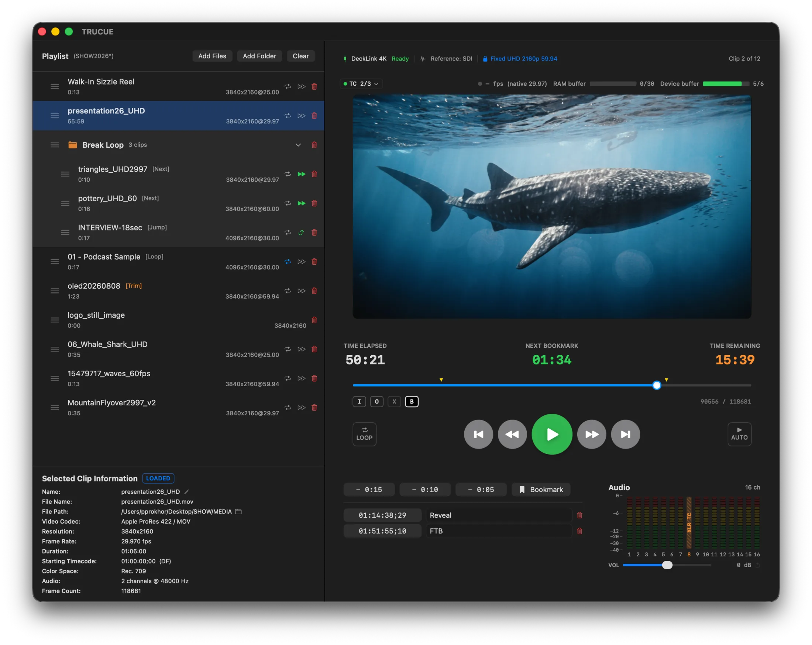
Task: Delete the oled20260808 clip
Action: tap(314, 291)
